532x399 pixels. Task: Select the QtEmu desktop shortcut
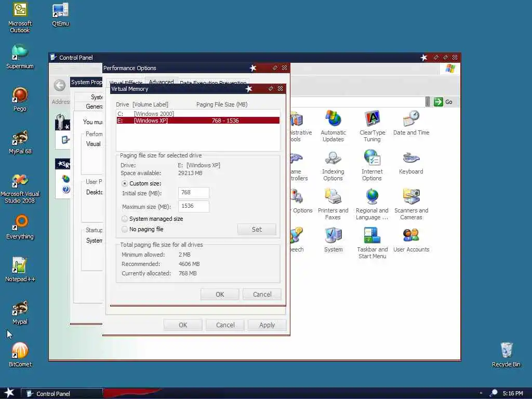point(60,15)
